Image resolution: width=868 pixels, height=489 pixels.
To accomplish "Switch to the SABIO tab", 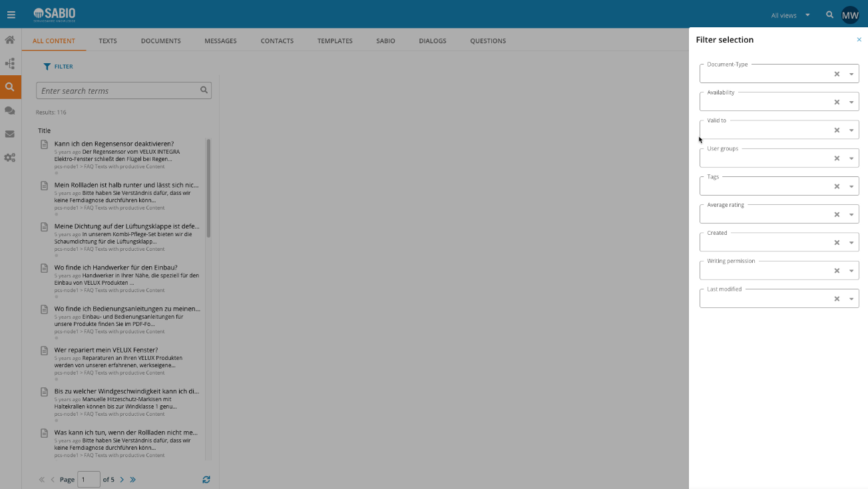I will (x=385, y=41).
